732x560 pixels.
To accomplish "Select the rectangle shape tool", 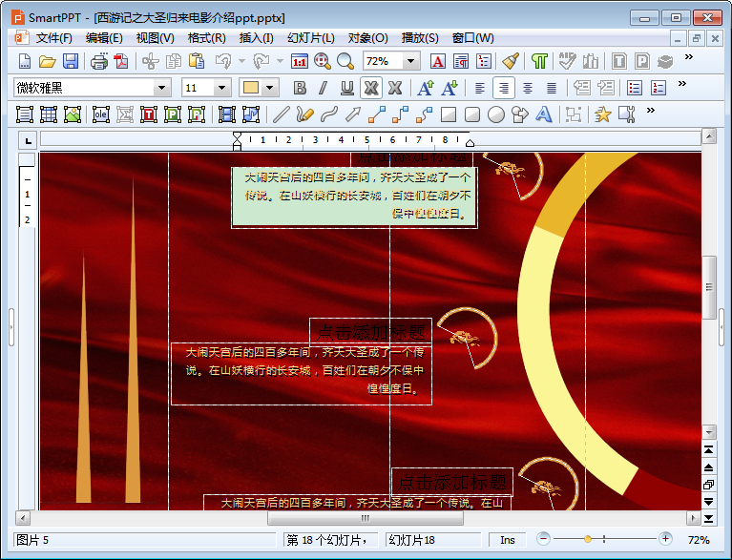I will click(x=449, y=114).
